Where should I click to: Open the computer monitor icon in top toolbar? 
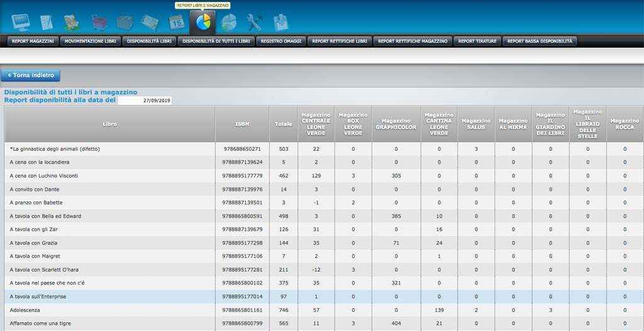21,22
